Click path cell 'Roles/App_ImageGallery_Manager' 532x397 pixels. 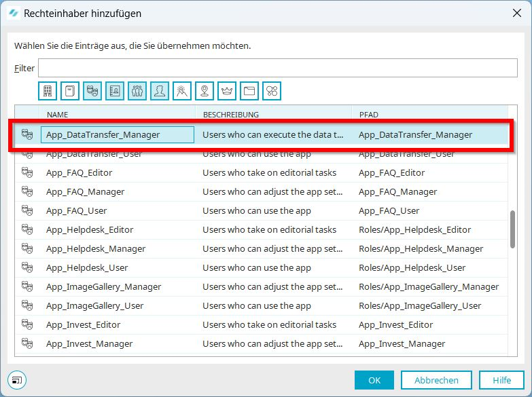point(429,286)
